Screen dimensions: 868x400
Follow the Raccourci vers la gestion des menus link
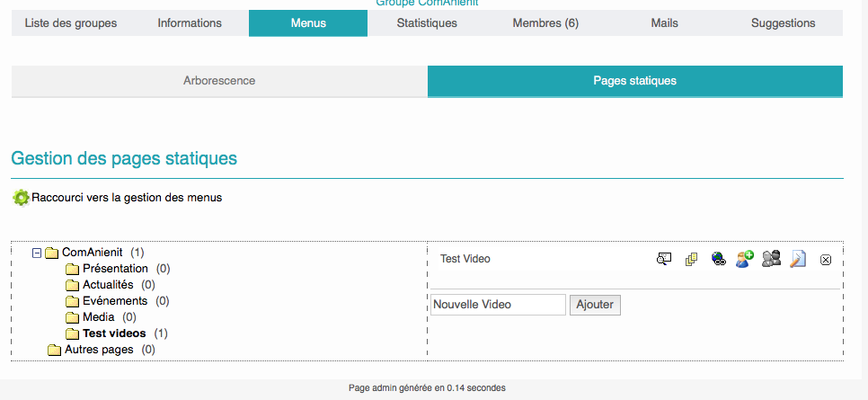127,197
